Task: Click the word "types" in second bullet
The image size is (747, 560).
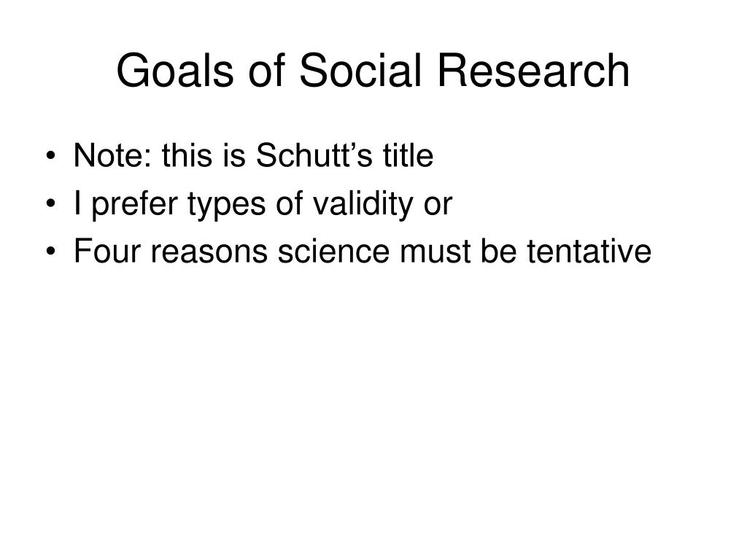Action: point(226,204)
